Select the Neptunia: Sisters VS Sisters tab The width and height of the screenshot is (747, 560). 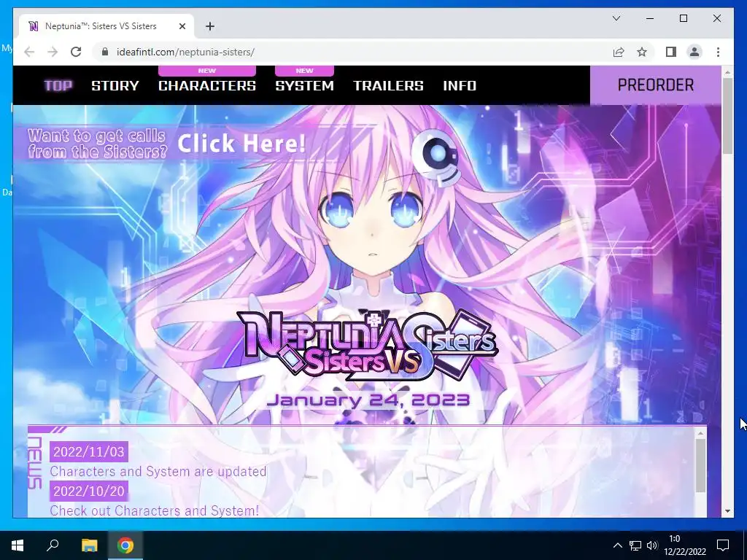point(107,26)
